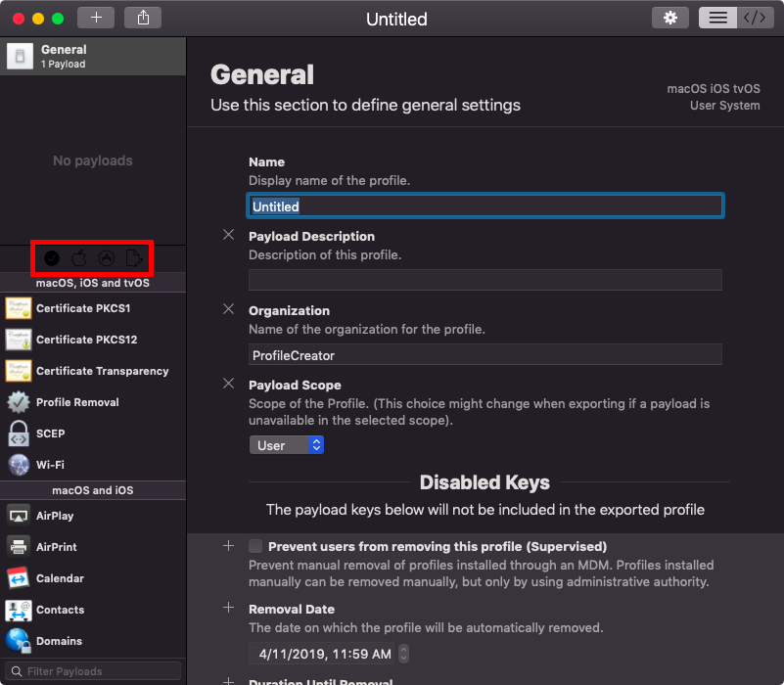Toggle exclusion of the Organization key
This screenshot has width=784, height=685.
228,309
